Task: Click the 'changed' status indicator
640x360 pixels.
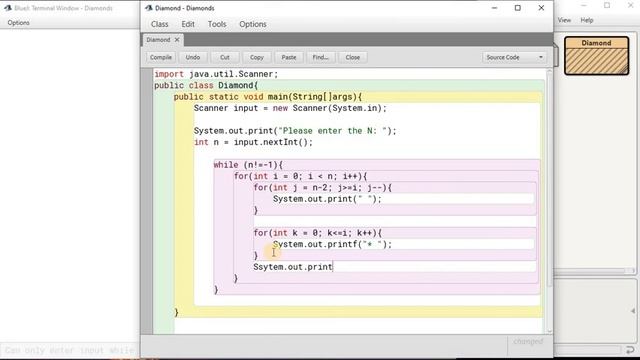Action: [x=528, y=341]
